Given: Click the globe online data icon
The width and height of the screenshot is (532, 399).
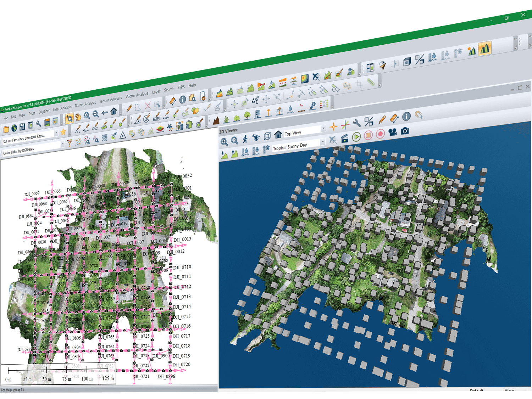Looking at the screenshot, I should 14,128.
